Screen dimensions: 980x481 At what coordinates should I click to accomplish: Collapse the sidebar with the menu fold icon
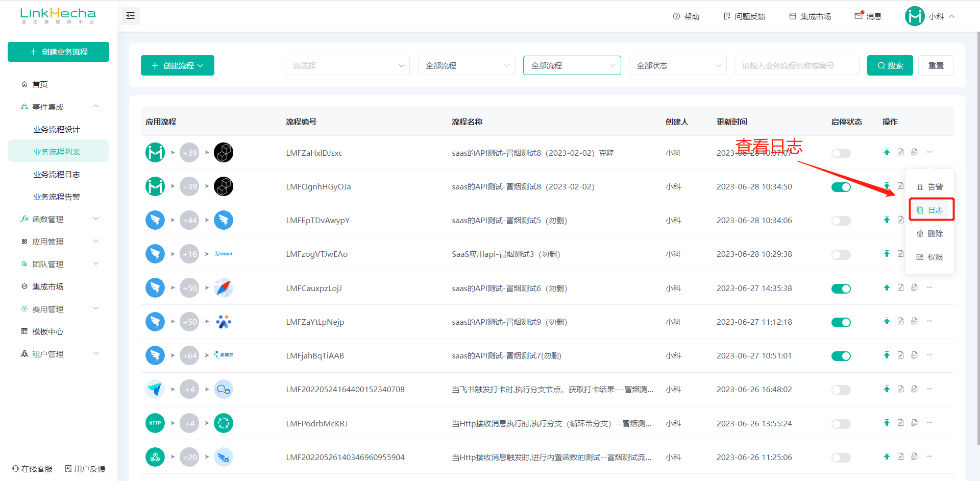[x=131, y=16]
